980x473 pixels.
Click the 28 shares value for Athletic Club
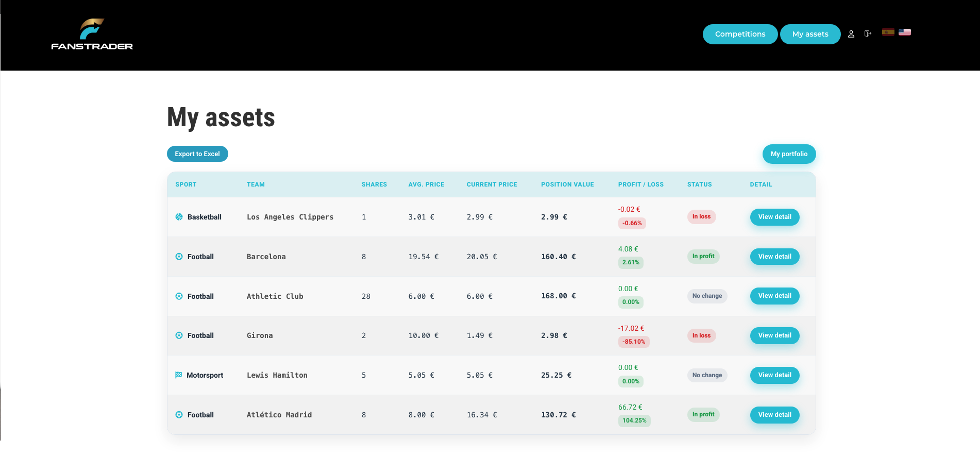click(x=366, y=296)
